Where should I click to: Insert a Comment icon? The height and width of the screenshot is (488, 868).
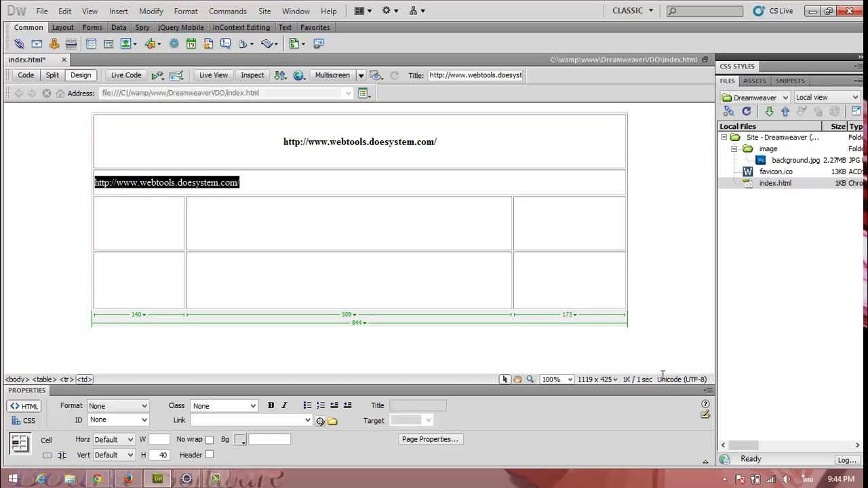(x=225, y=43)
